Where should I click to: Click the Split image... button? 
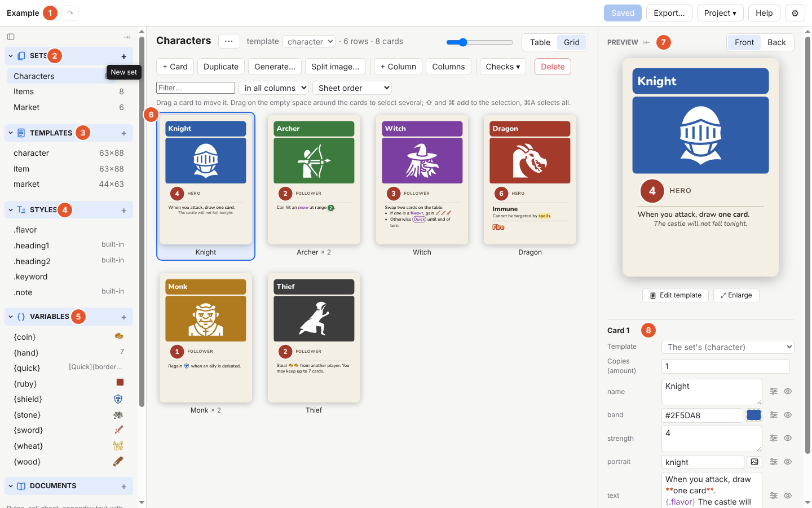pos(335,67)
